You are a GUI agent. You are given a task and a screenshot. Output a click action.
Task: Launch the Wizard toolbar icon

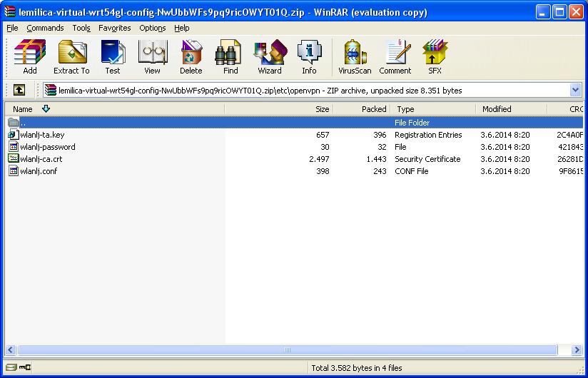click(269, 57)
